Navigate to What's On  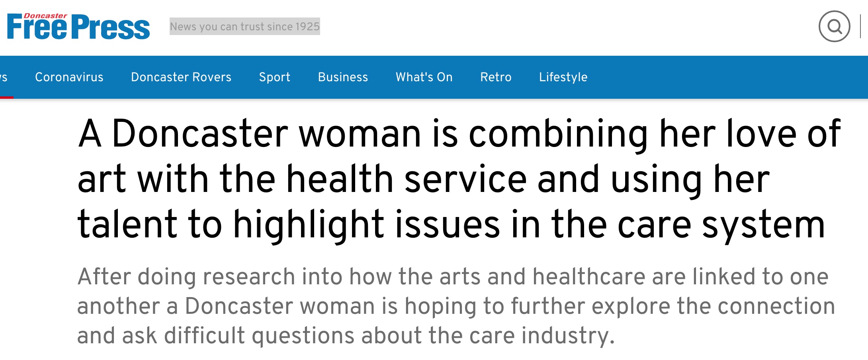point(424,77)
